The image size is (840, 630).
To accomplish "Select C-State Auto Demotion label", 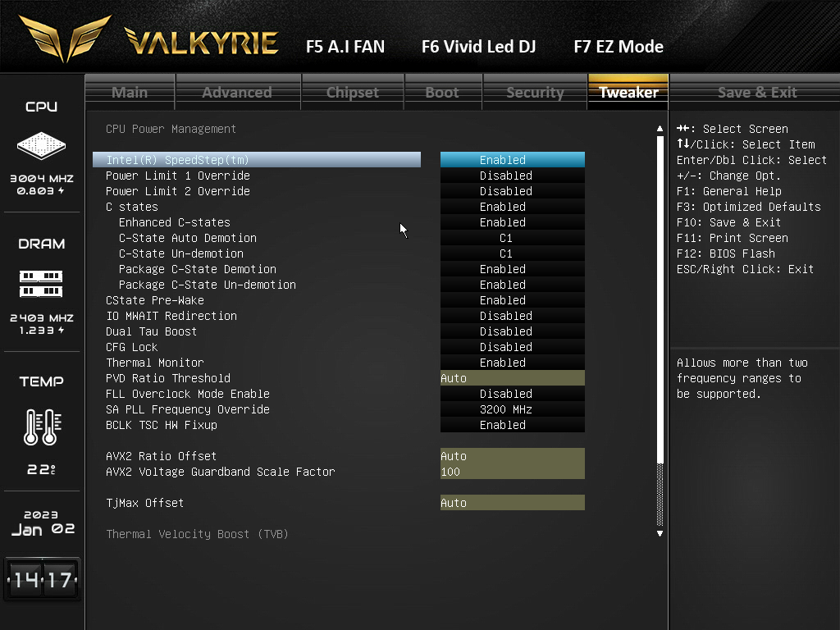I will tap(188, 237).
